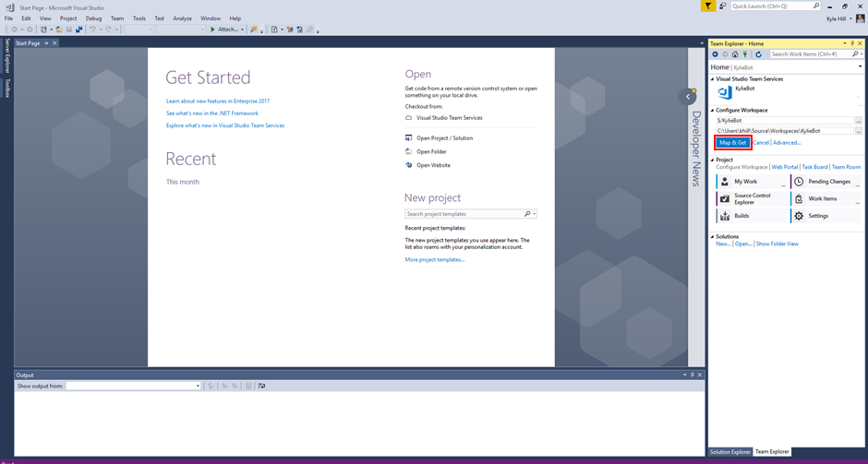Click the Open File toolbar icon
The width and height of the screenshot is (868, 464).
[59, 30]
